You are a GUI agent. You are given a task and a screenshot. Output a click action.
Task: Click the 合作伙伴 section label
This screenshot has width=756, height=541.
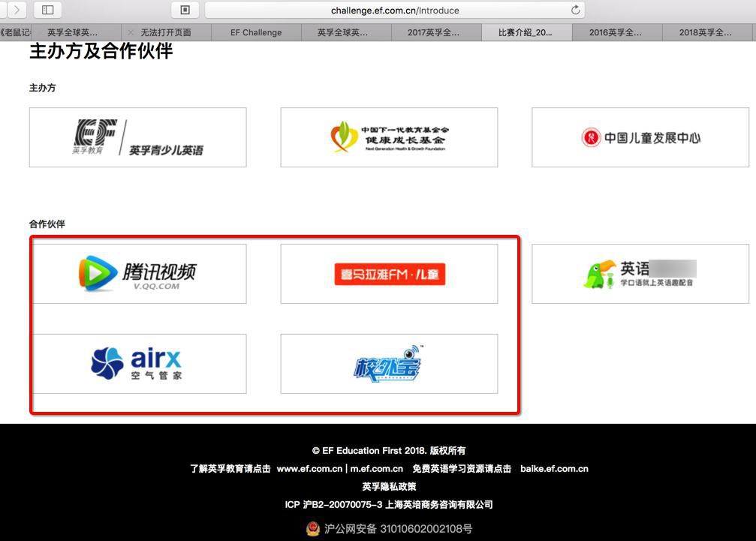pyautogui.click(x=47, y=224)
